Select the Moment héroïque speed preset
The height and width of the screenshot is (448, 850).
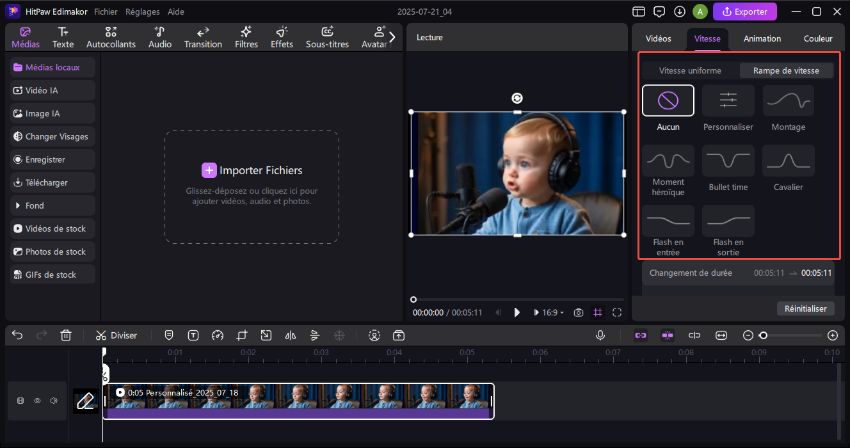(x=668, y=171)
